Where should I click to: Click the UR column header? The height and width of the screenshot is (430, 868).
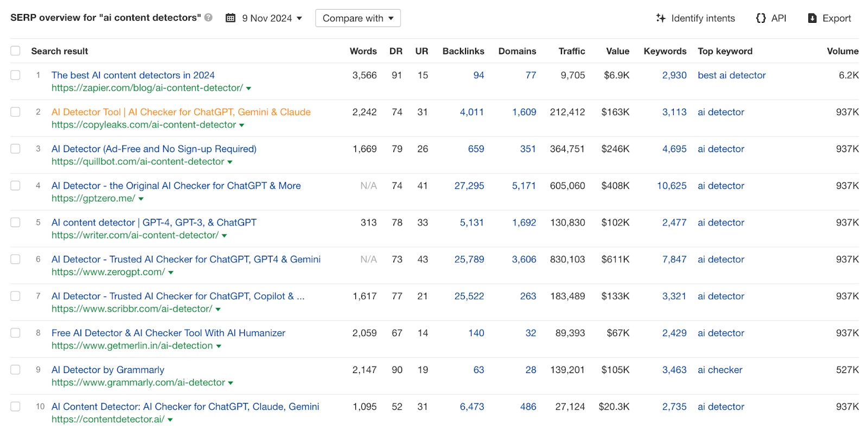pyautogui.click(x=422, y=51)
